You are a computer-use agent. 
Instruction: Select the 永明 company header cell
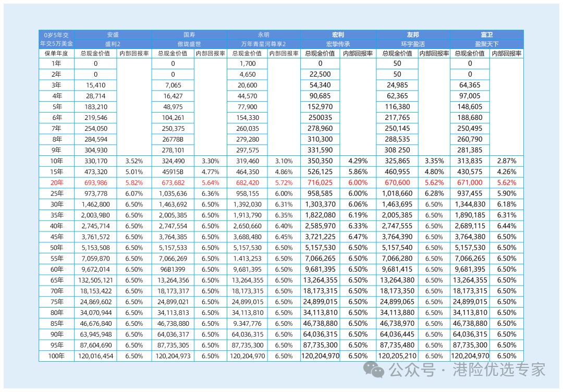[x=264, y=35]
